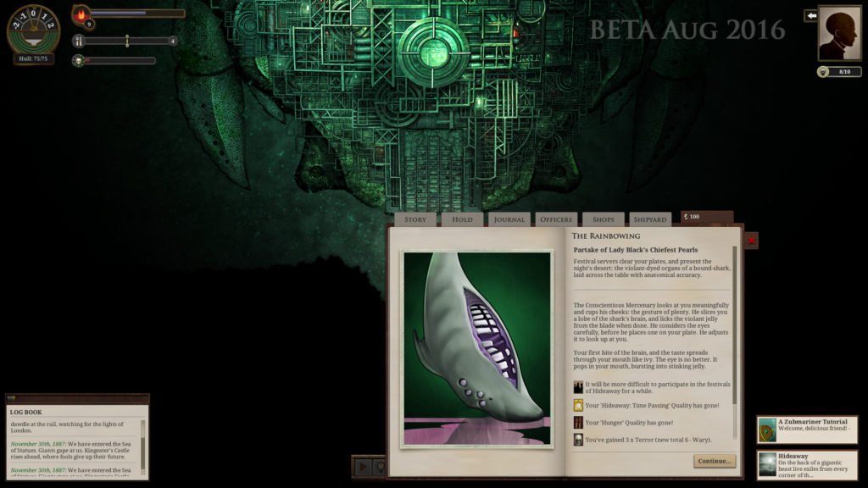Click the terror skull gauge icon
The height and width of the screenshot is (488, 868).
pos(78,61)
